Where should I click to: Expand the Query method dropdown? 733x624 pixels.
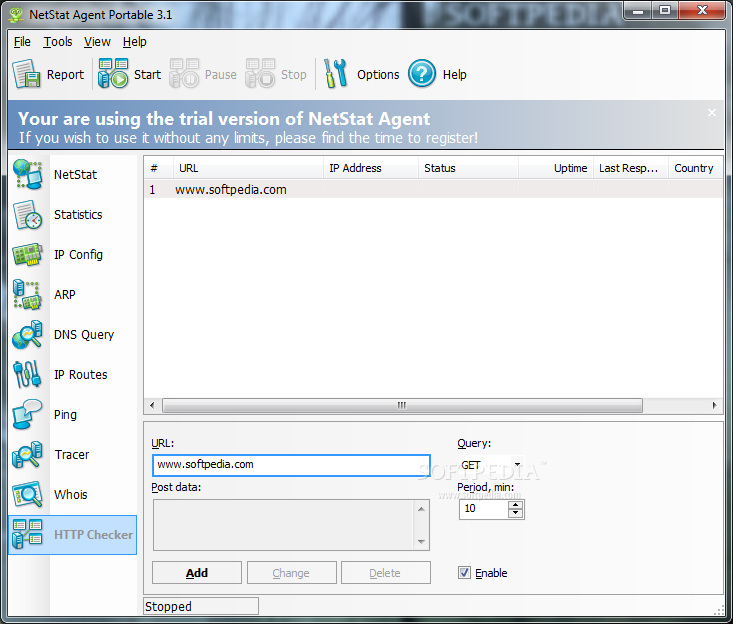point(517,465)
